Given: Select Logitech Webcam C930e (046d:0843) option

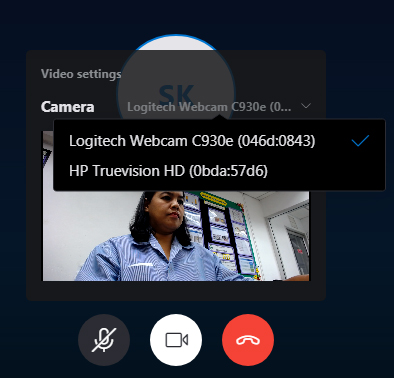Looking at the screenshot, I should (x=219, y=141).
